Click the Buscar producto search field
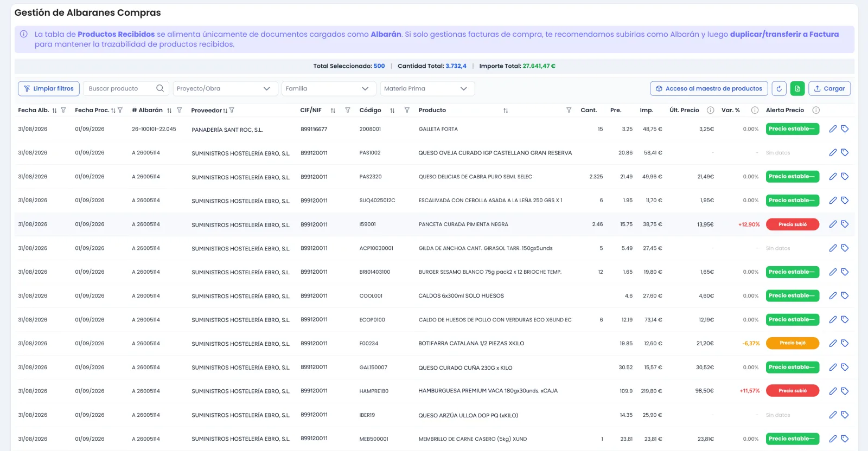The width and height of the screenshot is (868, 451). tap(125, 88)
